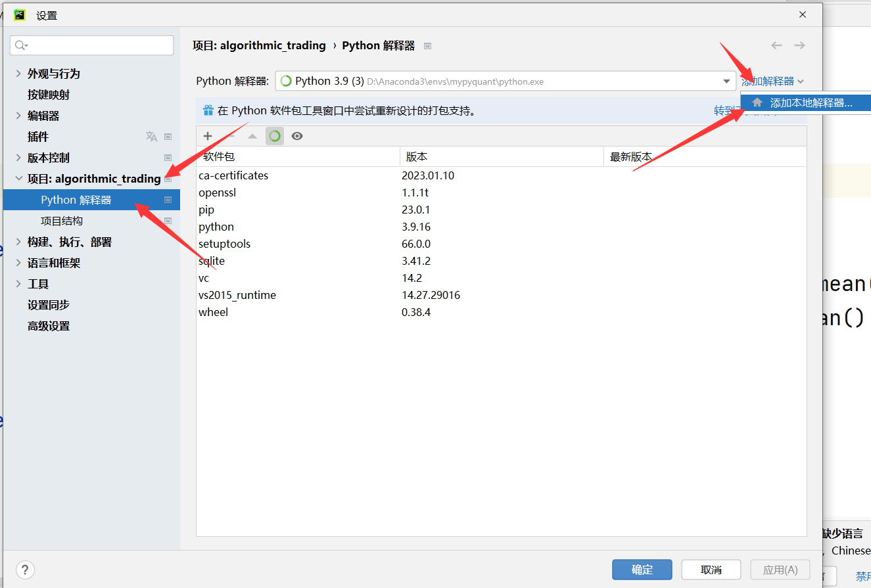
Task: Toggle the Conda package manager icon
Action: 275,136
